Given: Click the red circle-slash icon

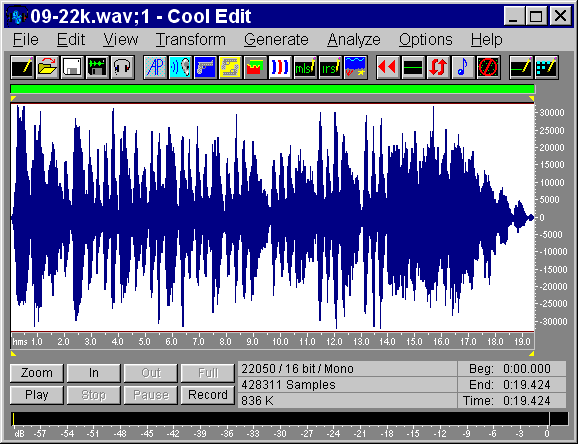Looking at the screenshot, I should (x=488, y=67).
